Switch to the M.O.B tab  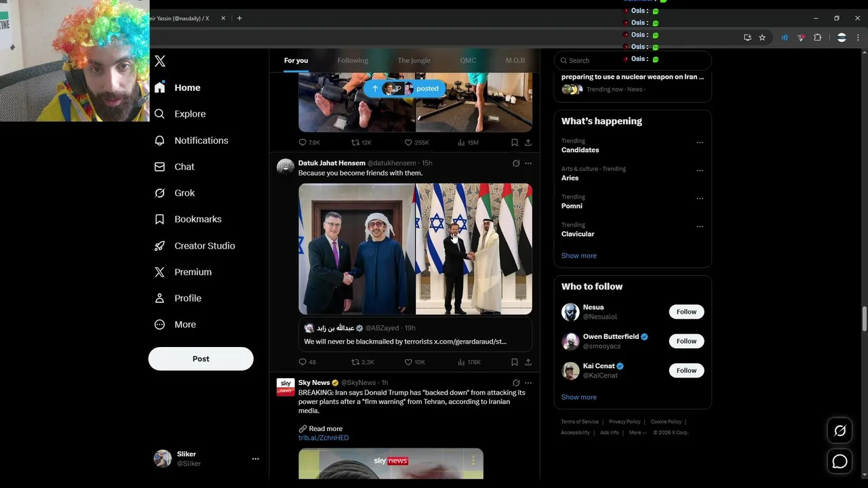pyautogui.click(x=515, y=60)
